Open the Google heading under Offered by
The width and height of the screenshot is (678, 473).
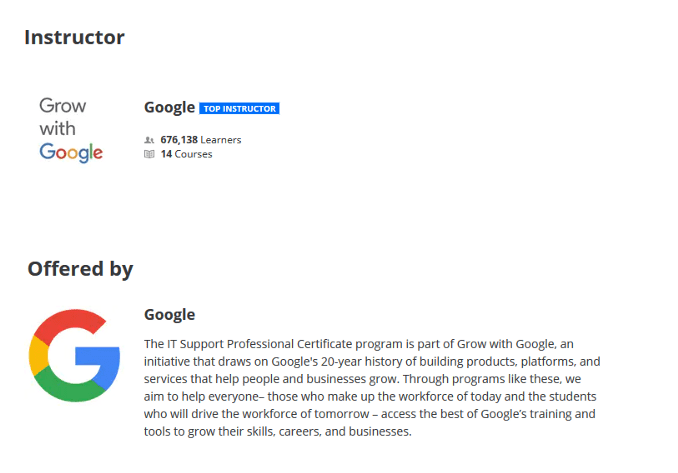(x=169, y=315)
